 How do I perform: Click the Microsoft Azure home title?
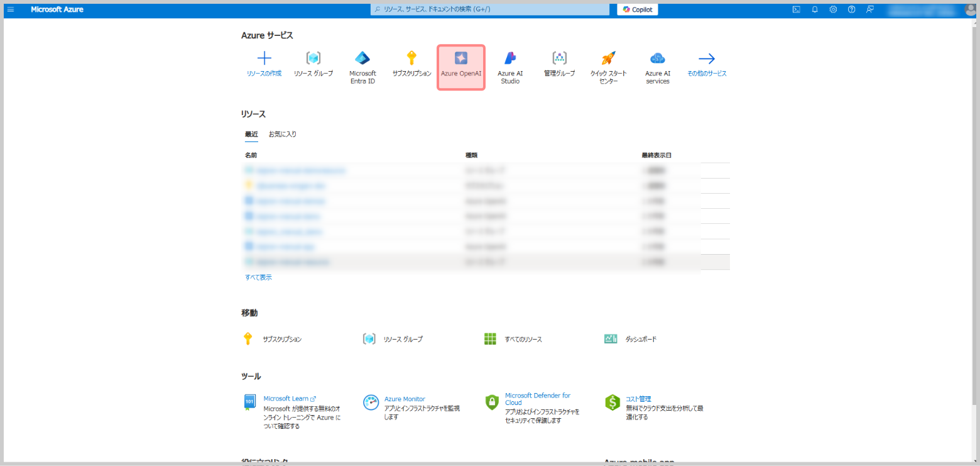(57, 9)
